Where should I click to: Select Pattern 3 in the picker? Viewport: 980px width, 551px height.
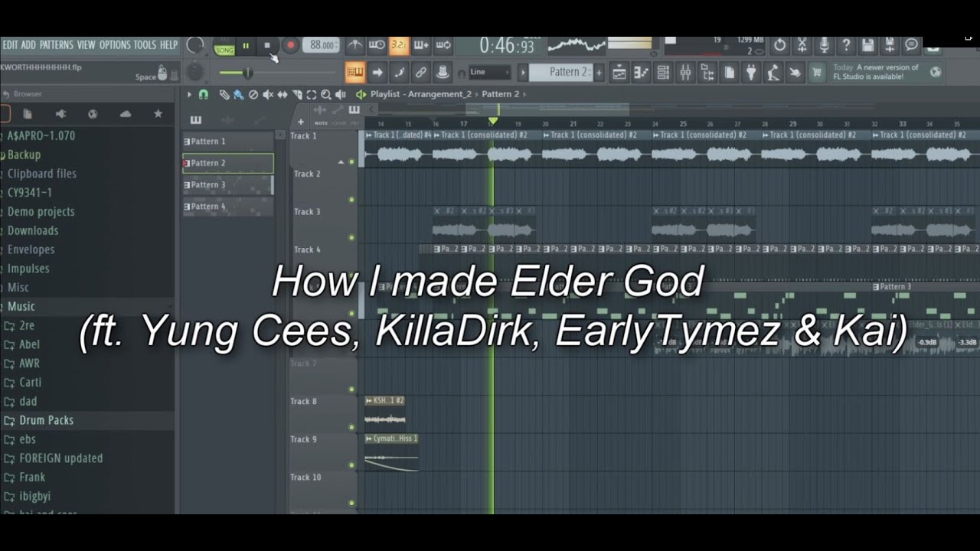pyautogui.click(x=227, y=184)
